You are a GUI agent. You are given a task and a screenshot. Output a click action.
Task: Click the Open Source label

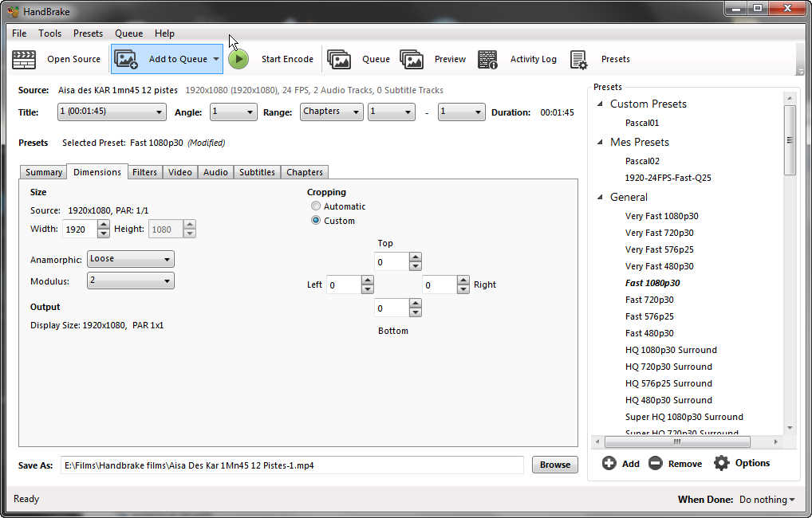point(73,59)
